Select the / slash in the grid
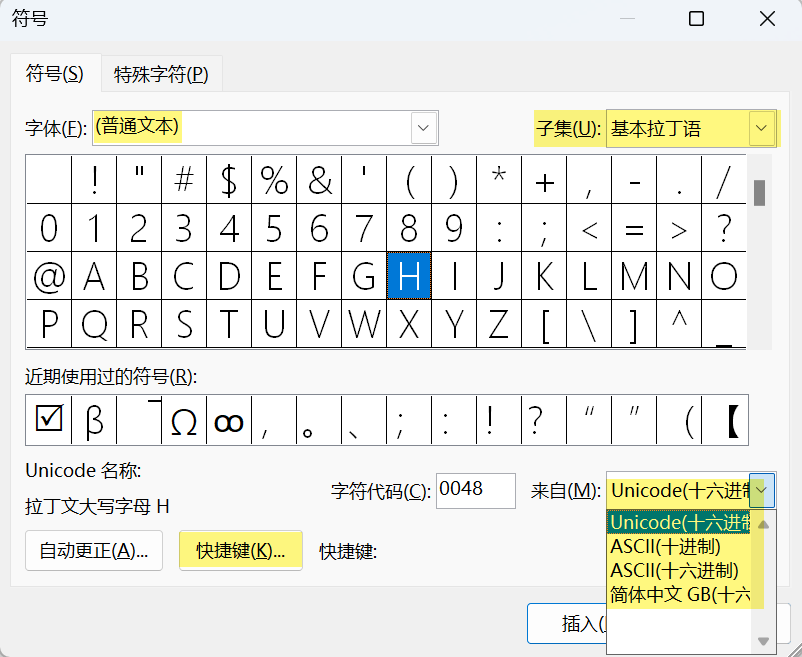The width and height of the screenshot is (802, 657). pos(724,179)
